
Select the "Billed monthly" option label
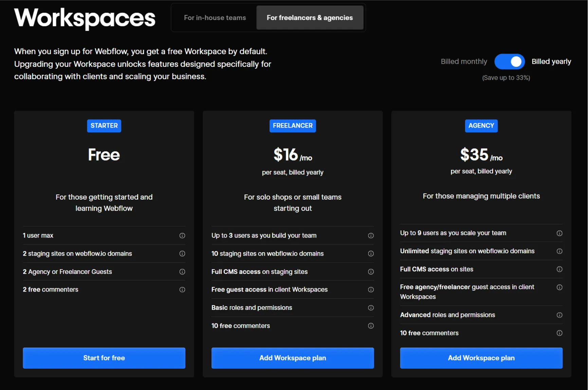coord(464,61)
